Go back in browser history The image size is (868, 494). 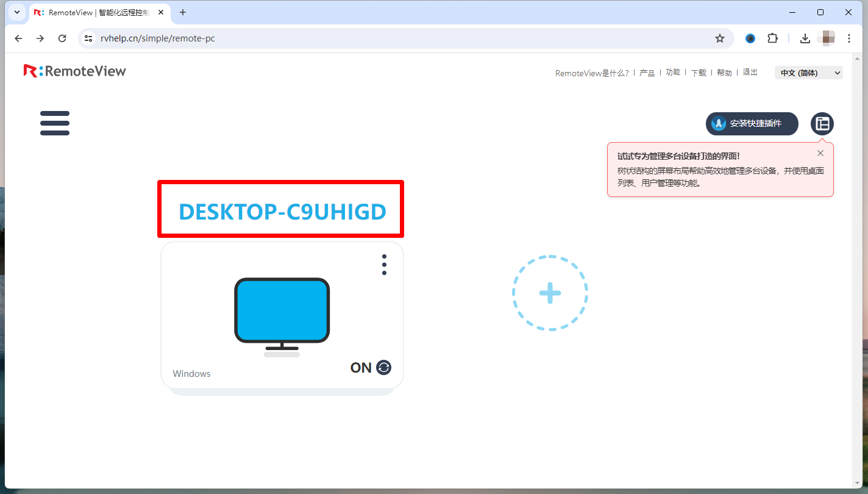coord(18,38)
